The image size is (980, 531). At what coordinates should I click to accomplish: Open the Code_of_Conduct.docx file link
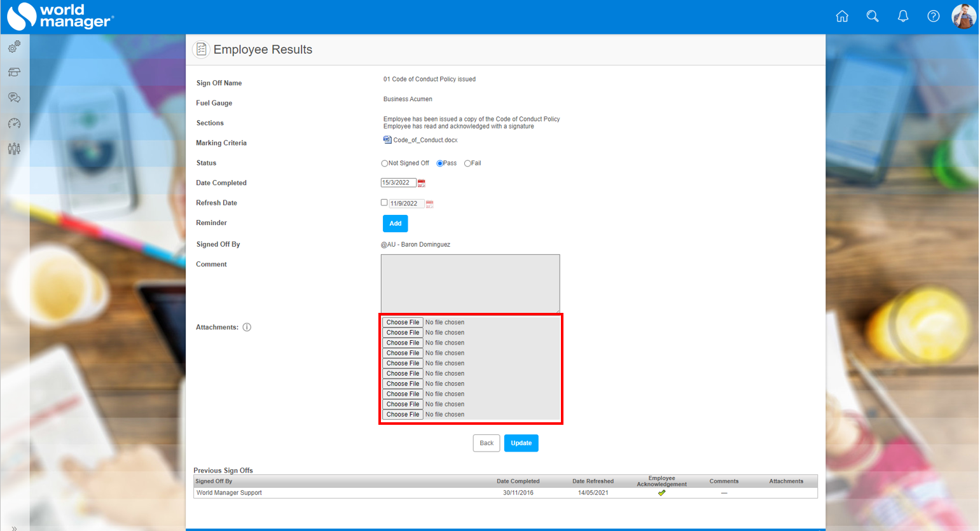pos(425,140)
